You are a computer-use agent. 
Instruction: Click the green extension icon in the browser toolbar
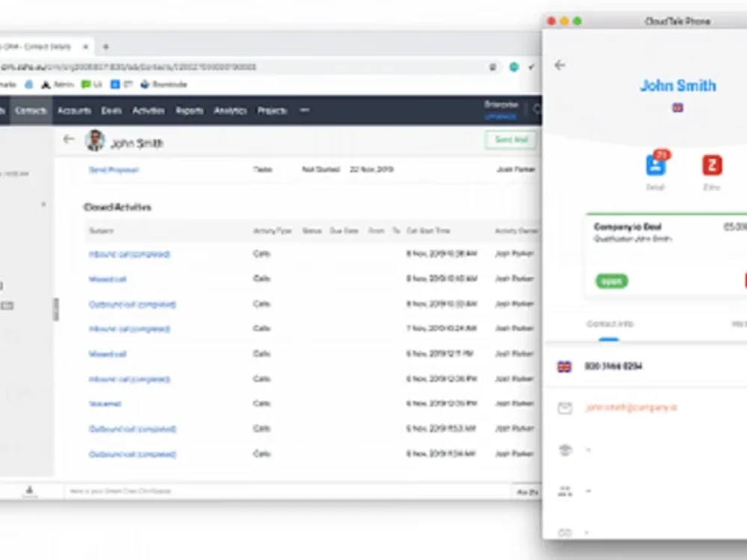[513, 66]
